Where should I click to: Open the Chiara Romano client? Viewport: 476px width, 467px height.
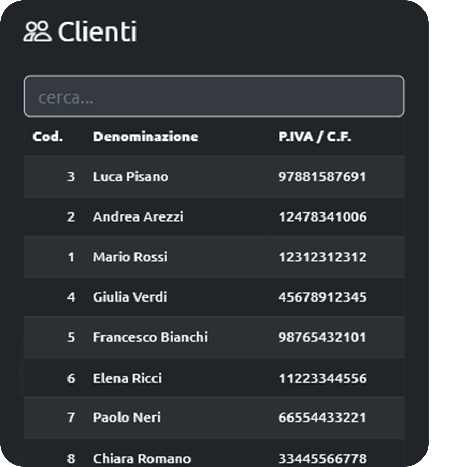tap(142, 458)
